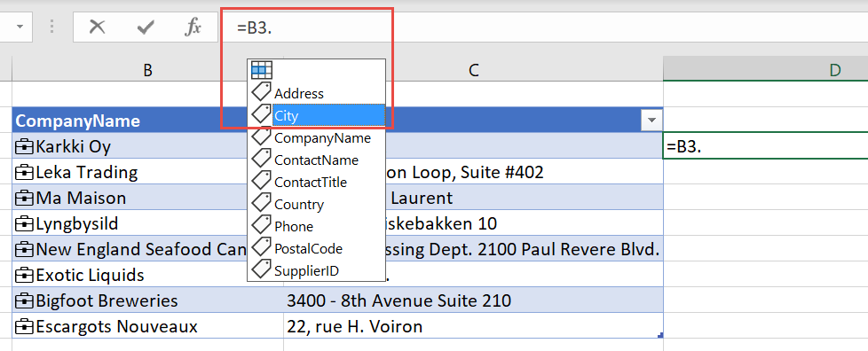Select column B header
Image resolution: width=868 pixels, height=351 pixels.
[147, 70]
